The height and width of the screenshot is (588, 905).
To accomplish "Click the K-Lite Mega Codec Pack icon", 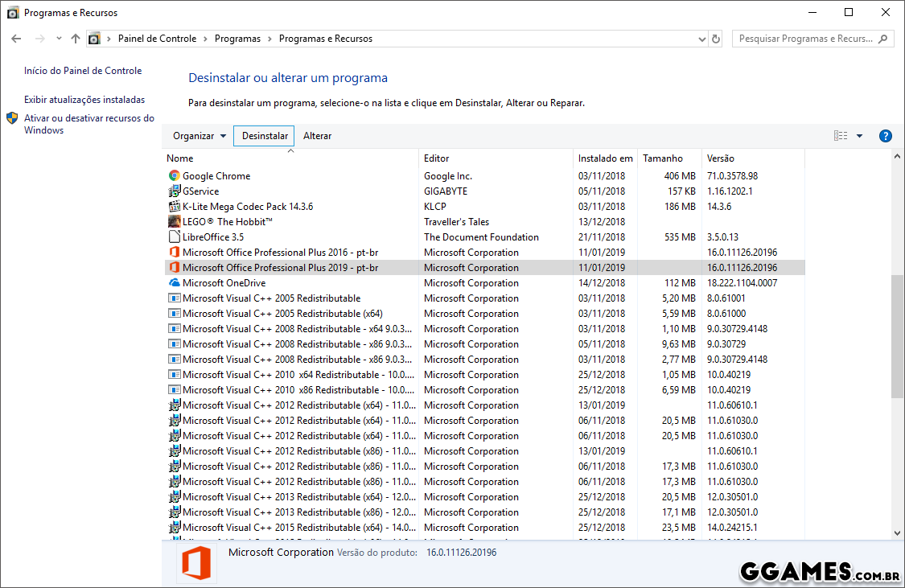I will coord(175,207).
